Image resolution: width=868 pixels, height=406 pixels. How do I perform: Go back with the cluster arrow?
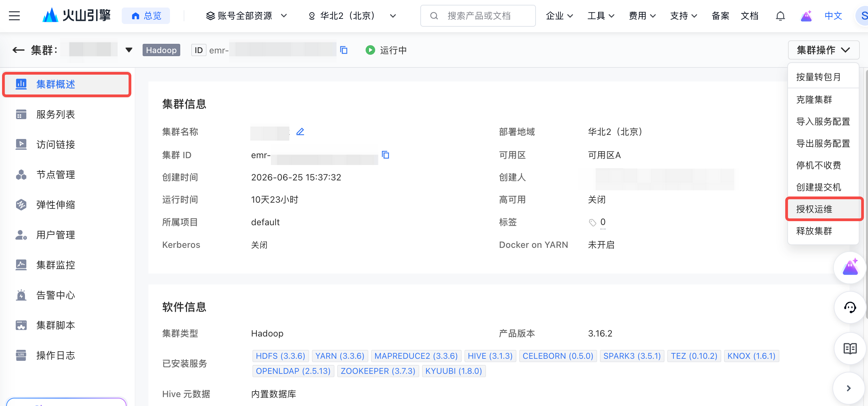pos(18,50)
